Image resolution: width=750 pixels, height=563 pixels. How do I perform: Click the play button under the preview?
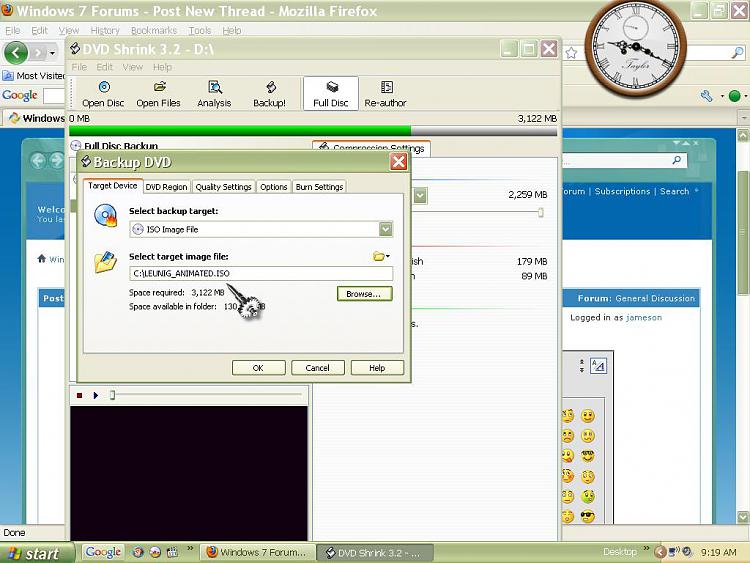[96, 395]
